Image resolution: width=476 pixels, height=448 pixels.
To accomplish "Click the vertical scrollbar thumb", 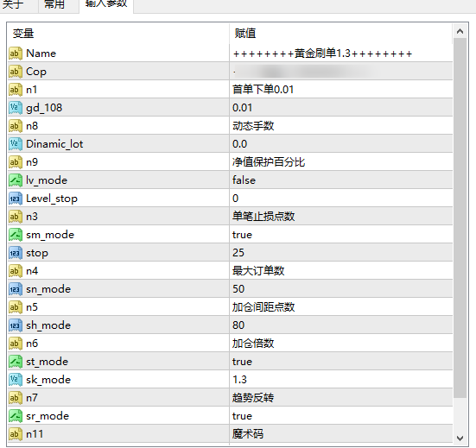I will pos(460,218).
